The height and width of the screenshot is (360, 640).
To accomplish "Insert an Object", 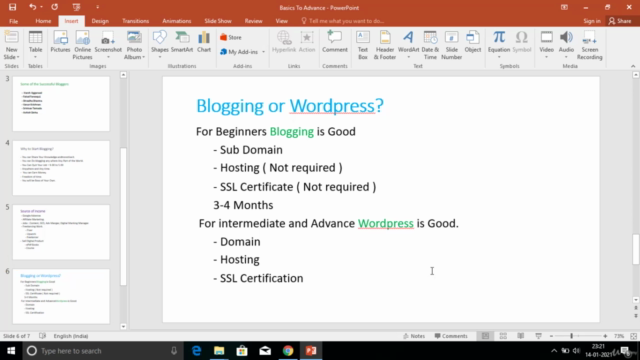I will (473, 42).
